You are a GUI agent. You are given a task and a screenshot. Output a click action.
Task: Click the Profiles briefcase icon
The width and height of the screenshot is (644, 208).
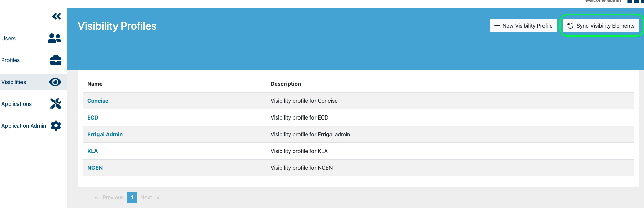point(56,60)
